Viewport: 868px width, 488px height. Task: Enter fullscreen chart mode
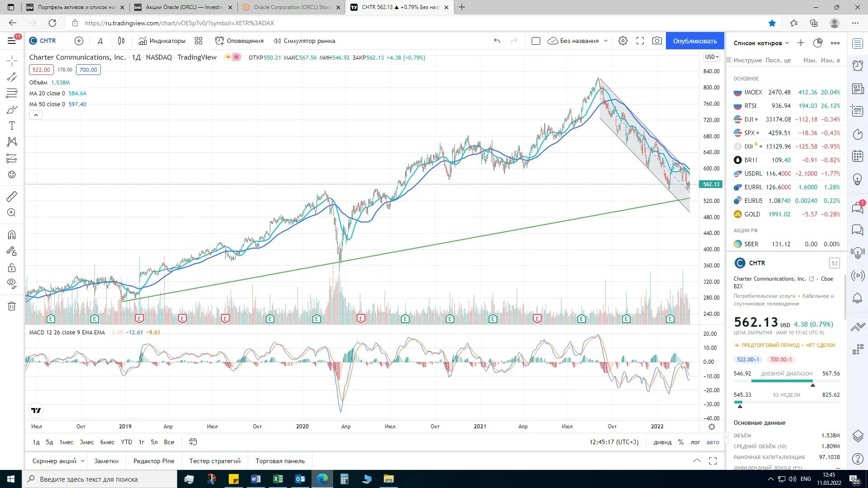[x=640, y=41]
